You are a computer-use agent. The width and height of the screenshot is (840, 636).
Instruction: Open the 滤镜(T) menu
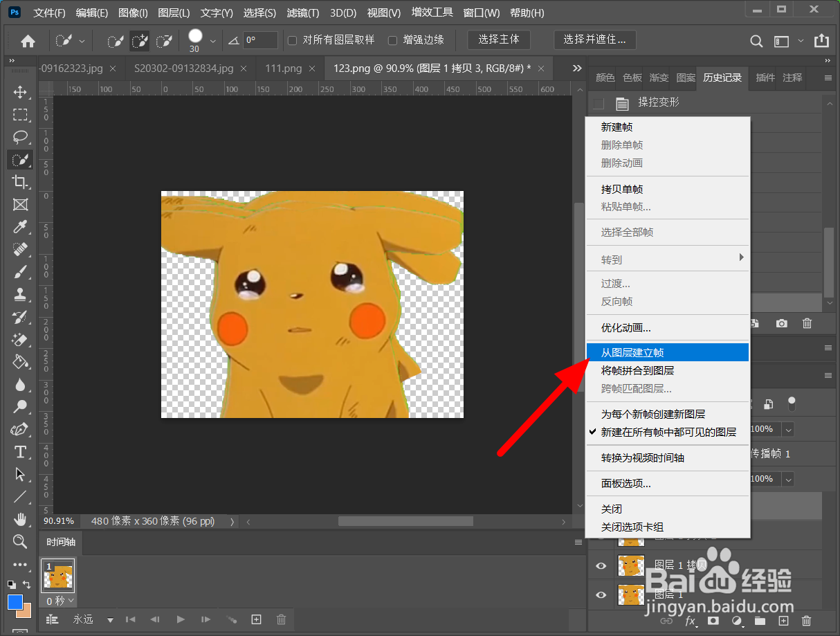click(x=302, y=13)
